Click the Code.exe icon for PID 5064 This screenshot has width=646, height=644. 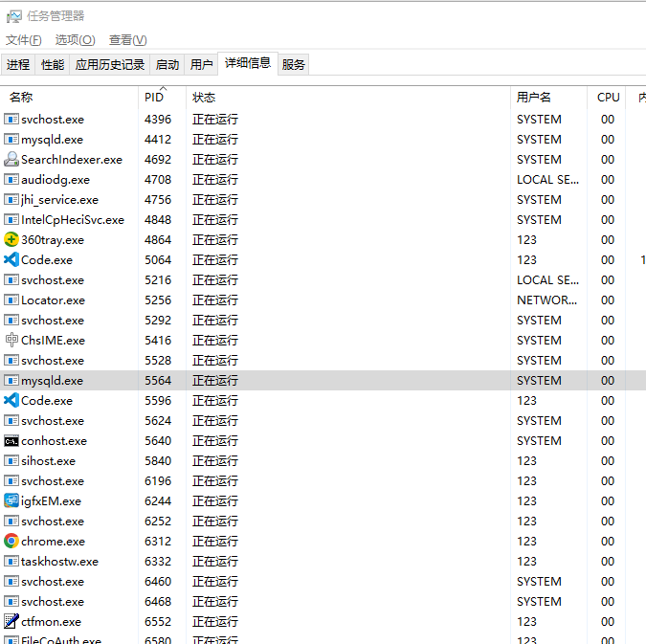pyautogui.click(x=11, y=259)
